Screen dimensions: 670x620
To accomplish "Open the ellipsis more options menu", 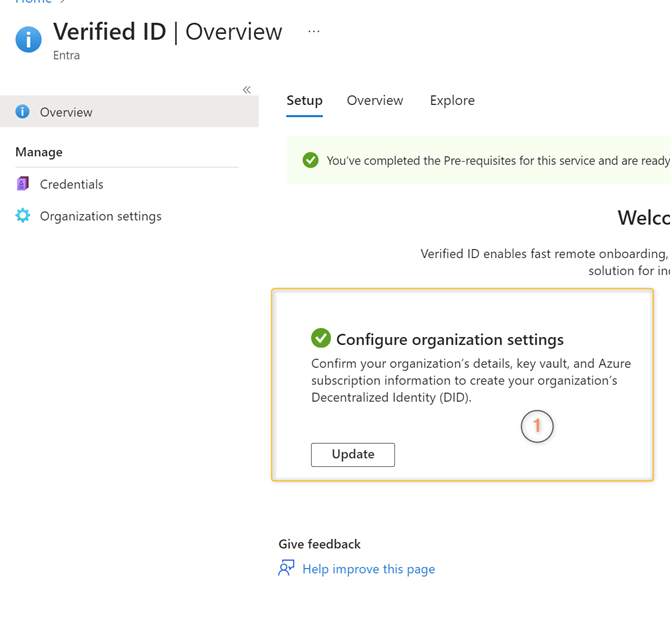I will (x=314, y=32).
